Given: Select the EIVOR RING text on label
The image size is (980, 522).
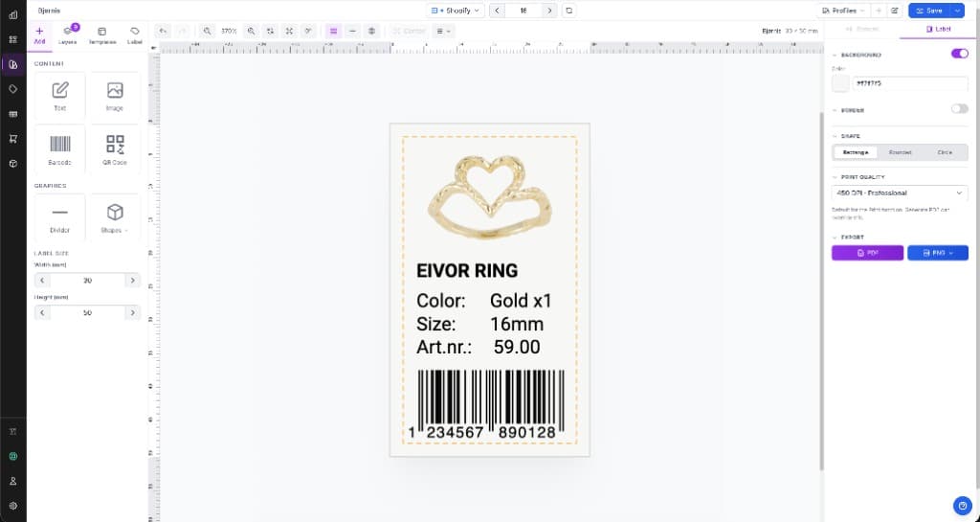Looking at the screenshot, I should 467,271.
